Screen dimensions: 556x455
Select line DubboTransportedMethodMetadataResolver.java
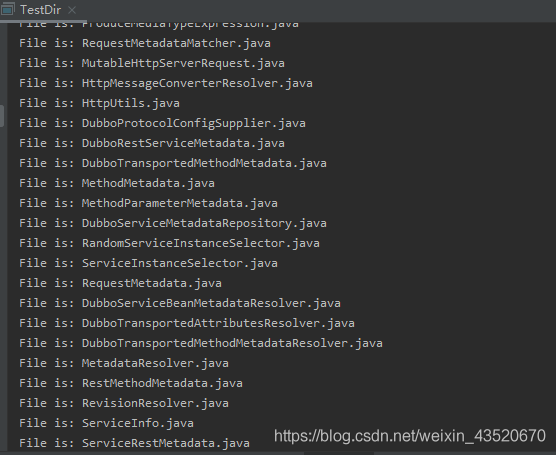(x=201, y=343)
